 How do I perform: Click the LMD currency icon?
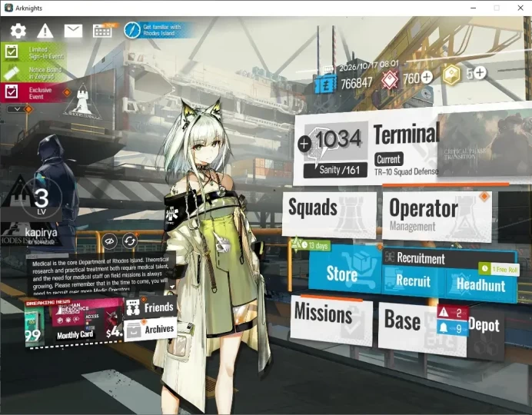pos(325,85)
